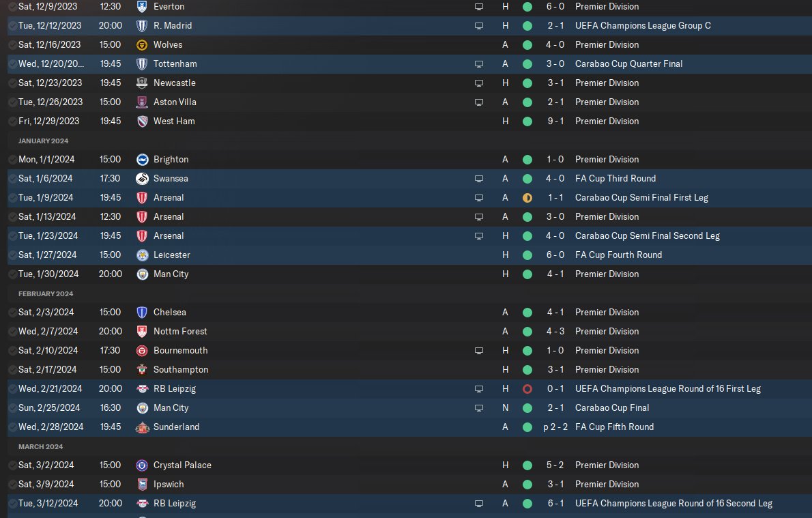Open the 9 - 1 West Ham match result
812x518 pixels.
(x=555, y=121)
